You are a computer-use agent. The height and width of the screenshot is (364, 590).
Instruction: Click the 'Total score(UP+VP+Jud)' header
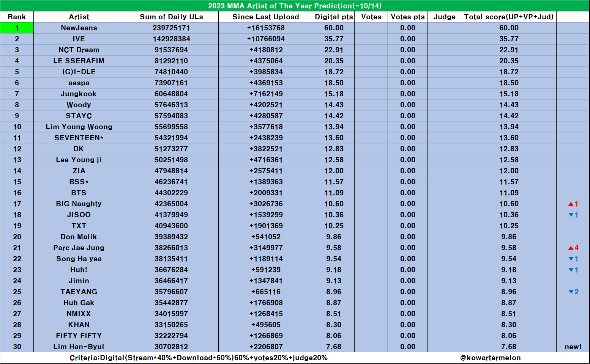(x=509, y=17)
